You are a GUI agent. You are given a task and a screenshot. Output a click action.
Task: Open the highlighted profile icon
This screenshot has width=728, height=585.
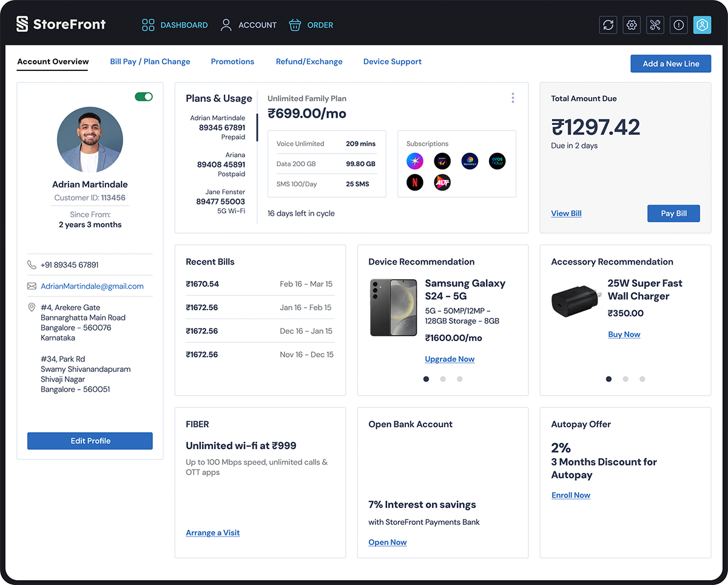pyautogui.click(x=702, y=25)
